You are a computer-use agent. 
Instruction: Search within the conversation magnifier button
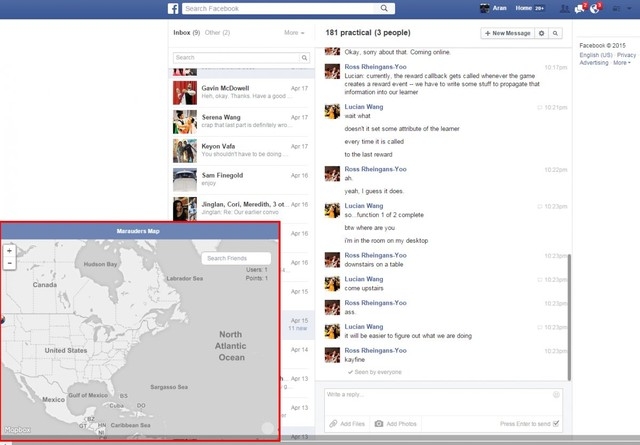point(555,33)
